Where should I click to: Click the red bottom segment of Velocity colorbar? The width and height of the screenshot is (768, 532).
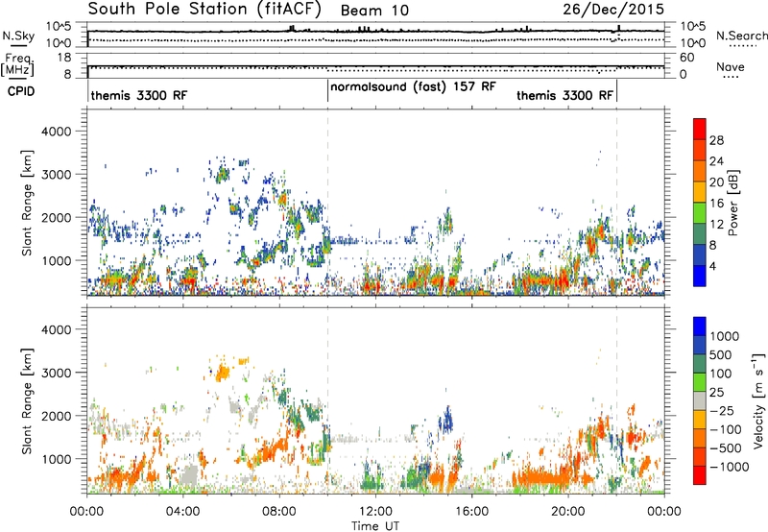pos(700,475)
